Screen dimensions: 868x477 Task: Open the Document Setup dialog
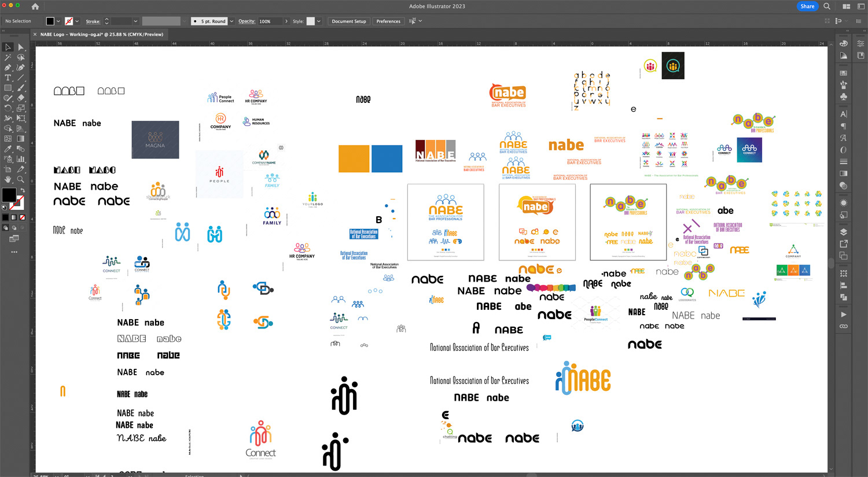coord(349,21)
